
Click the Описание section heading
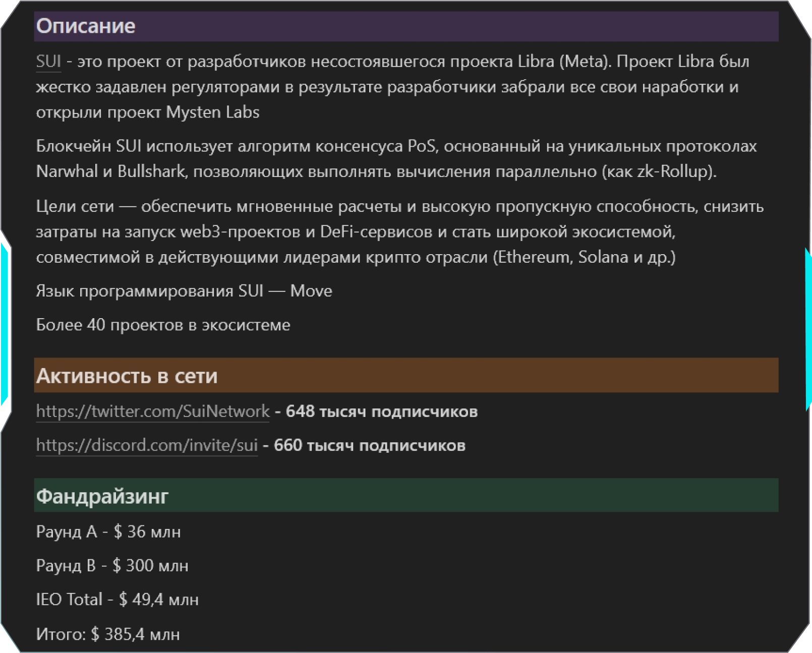point(86,26)
